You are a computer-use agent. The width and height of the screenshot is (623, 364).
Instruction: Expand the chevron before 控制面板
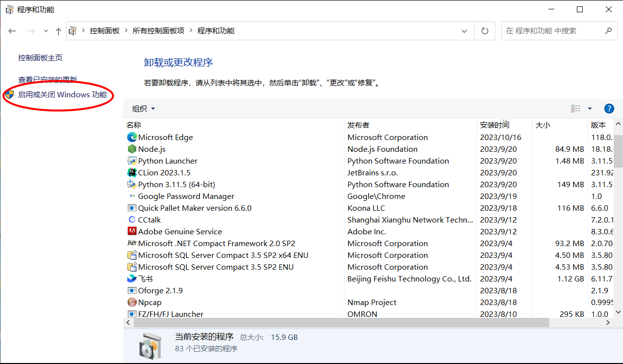pyautogui.click(x=83, y=31)
